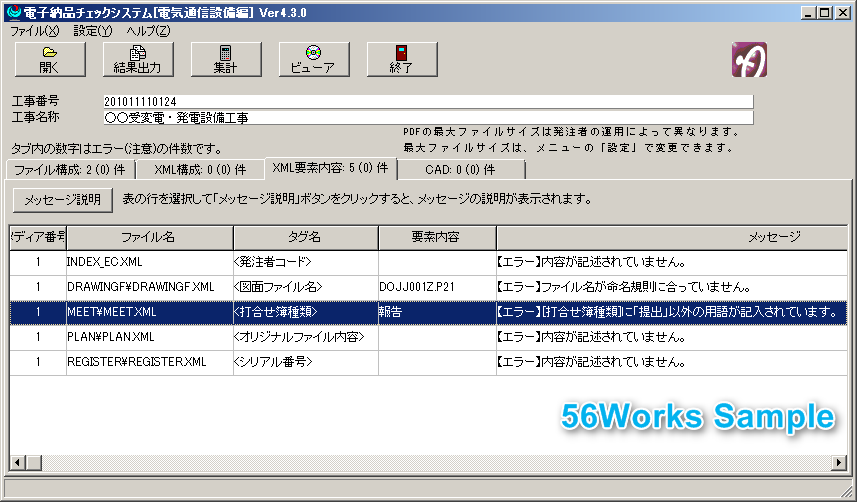
Task: Select the DRAWINGF.XML table row
Action: click(150, 287)
